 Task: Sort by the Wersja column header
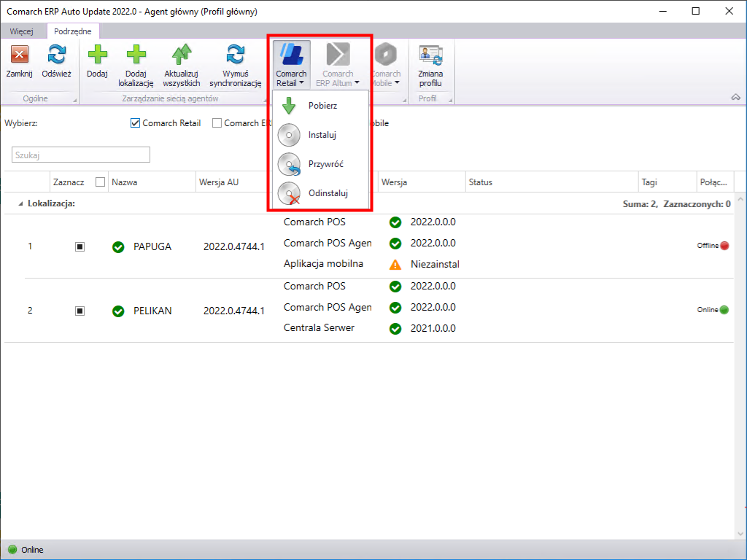pos(422,182)
